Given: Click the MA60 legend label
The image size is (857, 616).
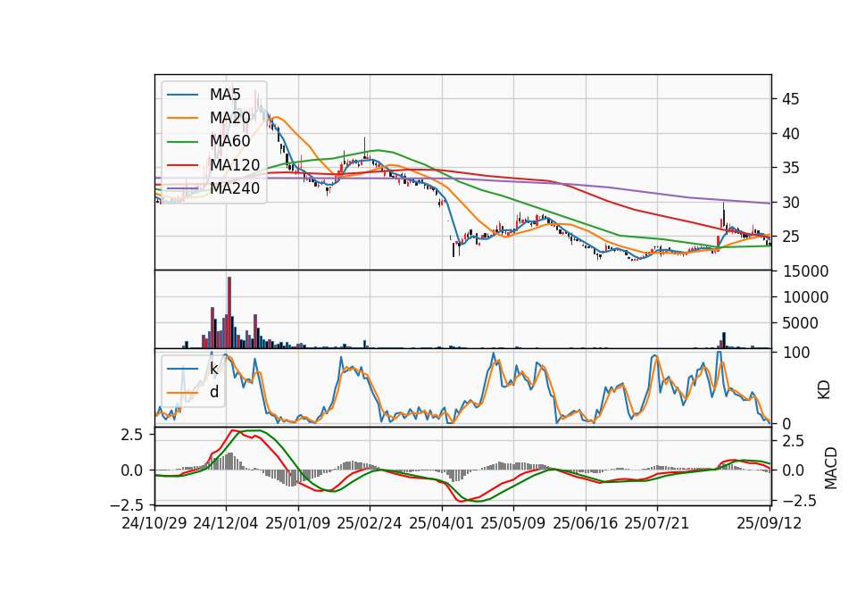Looking at the screenshot, I should 229,141.
